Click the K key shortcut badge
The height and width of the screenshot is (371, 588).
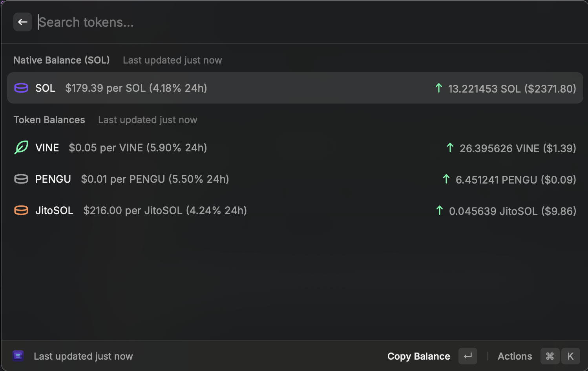pos(570,356)
